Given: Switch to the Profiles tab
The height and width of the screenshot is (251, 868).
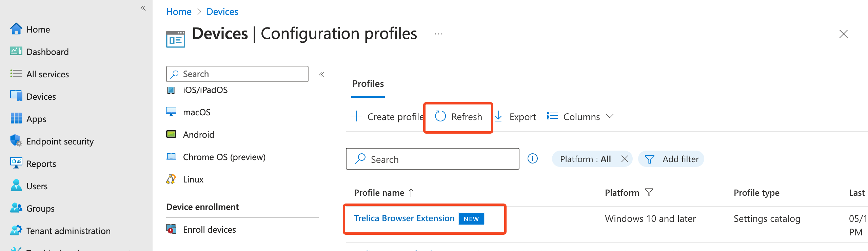Looking at the screenshot, I should tap(368, 84).
